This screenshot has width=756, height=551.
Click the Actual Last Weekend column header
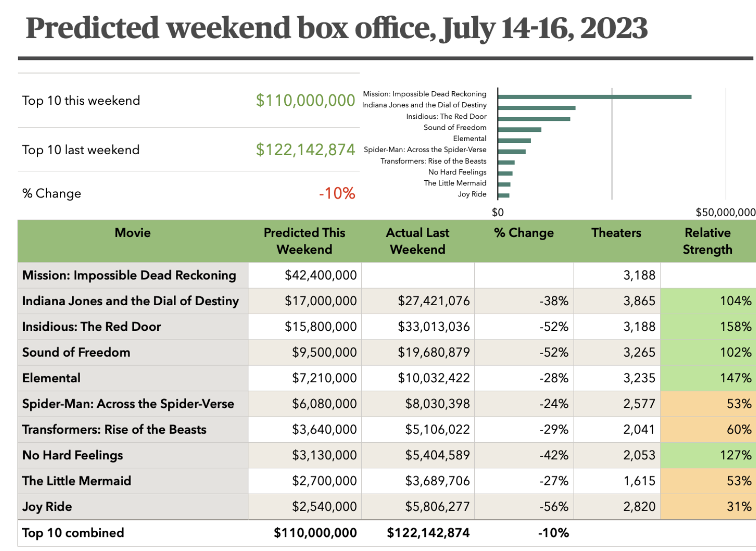(417, 241)
